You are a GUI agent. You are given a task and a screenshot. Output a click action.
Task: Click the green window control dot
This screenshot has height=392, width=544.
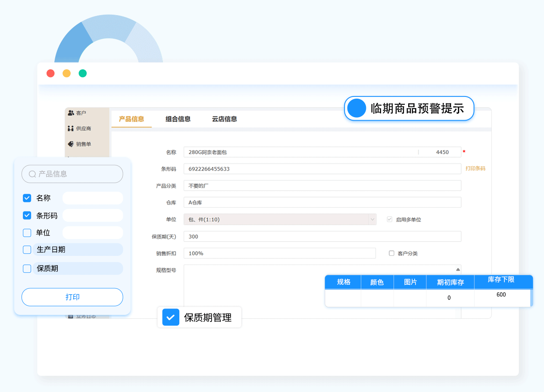click(83, 73)
